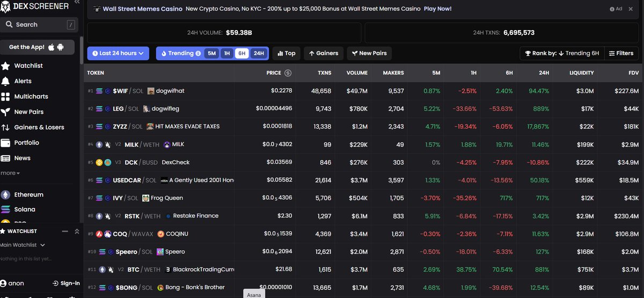
Task: Click the USEDCAR / SOL pair name
Action: (x=135, y=180)
